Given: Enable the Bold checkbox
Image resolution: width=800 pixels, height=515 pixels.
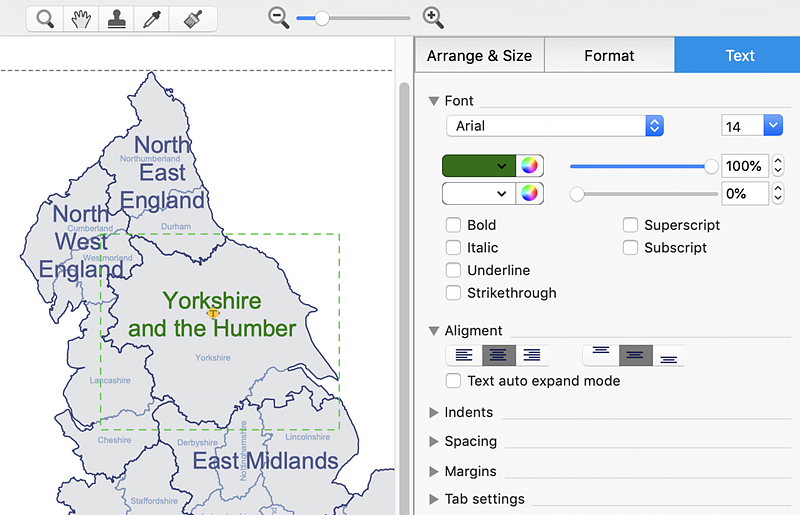Looking at the screenshot, I should 454,225.
